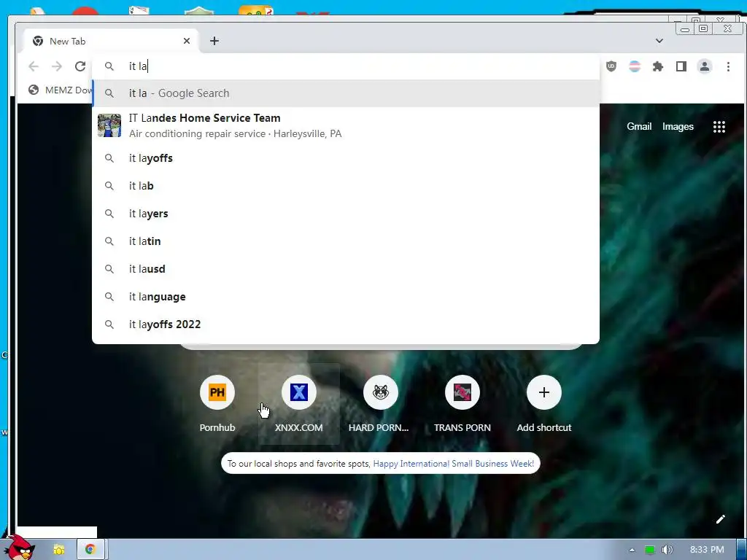Open the Chrome profile avatar
Viewport: 747px width, 560px height.
click(705, 66)
